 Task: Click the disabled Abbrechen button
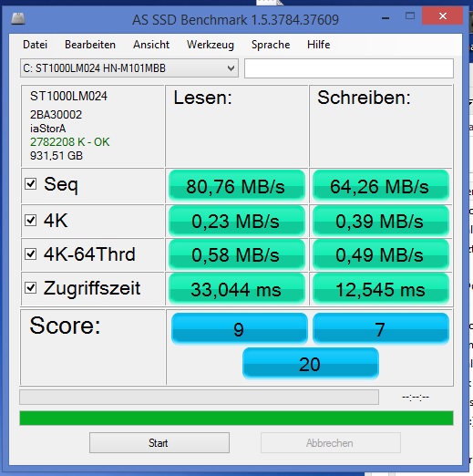click(x=330, y=443)
